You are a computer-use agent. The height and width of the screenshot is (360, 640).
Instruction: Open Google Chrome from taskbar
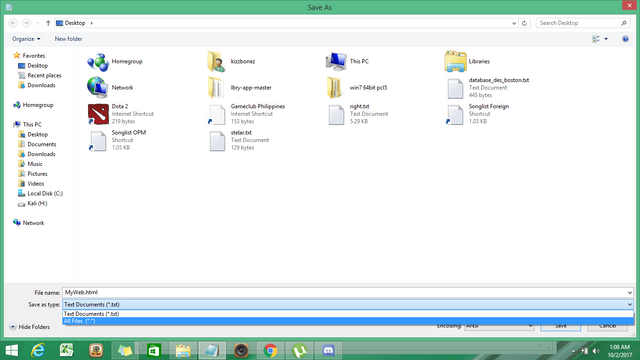pyautogui.click(x=270, y=350)
